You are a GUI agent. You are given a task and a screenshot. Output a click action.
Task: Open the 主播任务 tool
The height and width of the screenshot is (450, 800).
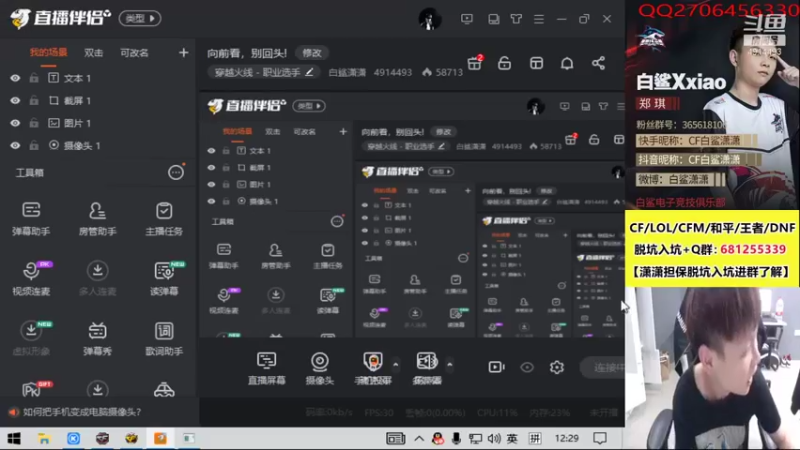point(164,219)
